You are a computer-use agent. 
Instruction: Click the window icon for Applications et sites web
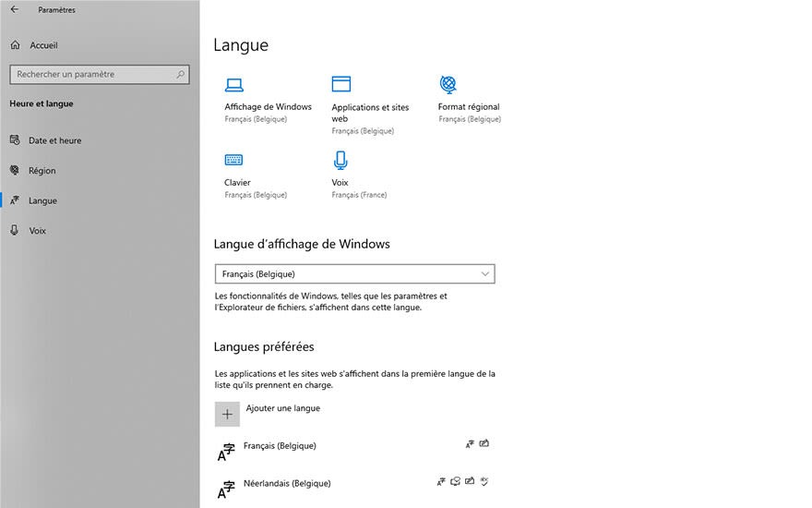pyautogui.click(x=341, y=84)
